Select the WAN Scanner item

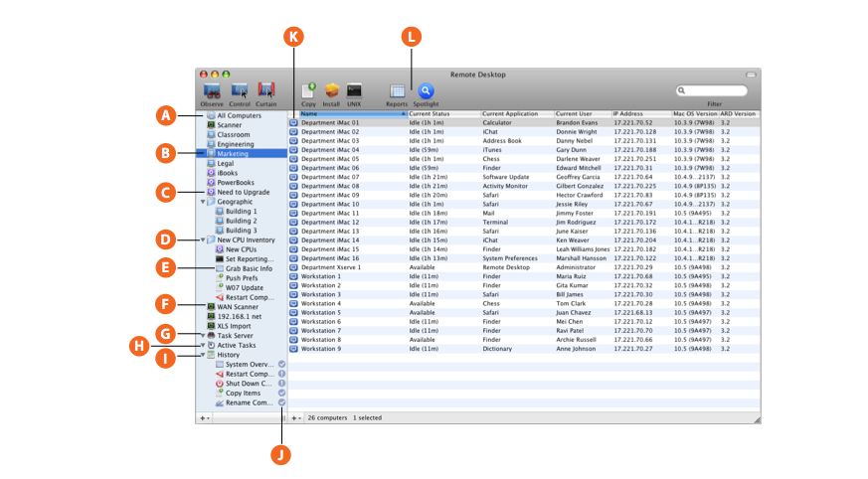(x=238, y=307)
